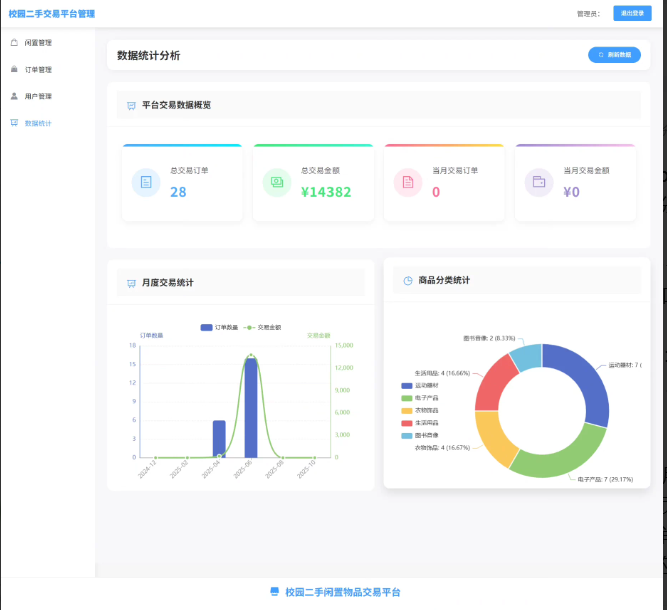Open 订单管理 menu item

(48, 69)
